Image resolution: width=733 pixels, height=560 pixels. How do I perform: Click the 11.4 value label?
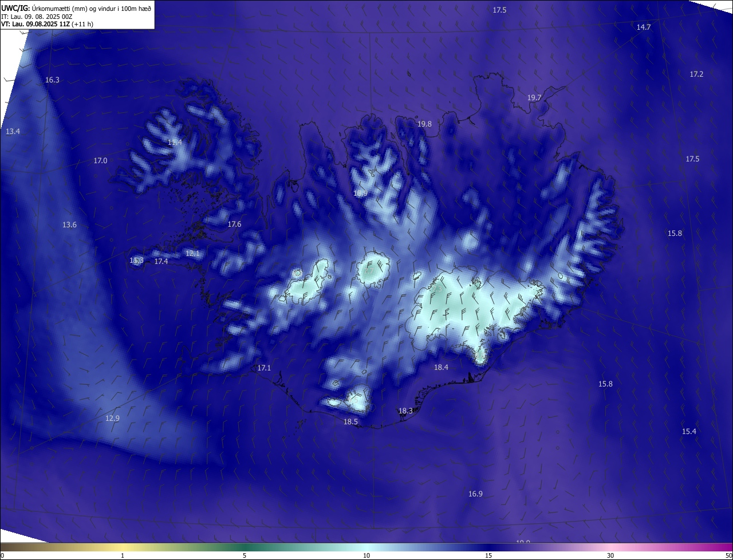[175, 142]
